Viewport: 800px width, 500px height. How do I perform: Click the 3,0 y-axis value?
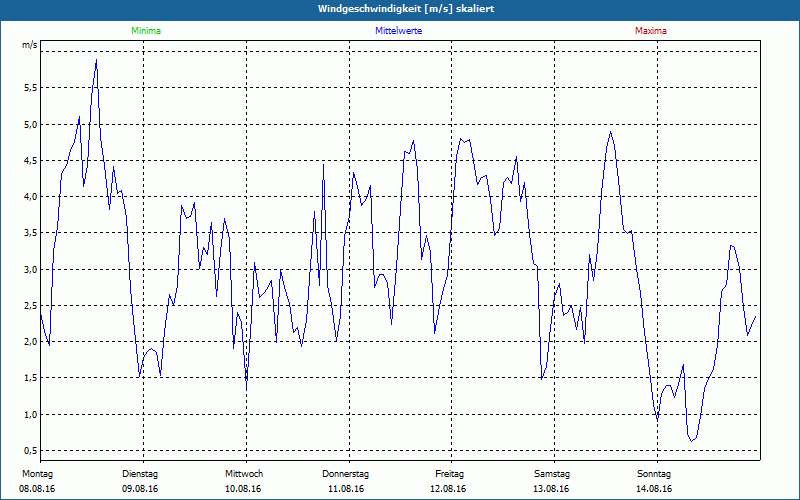[31, 269]
